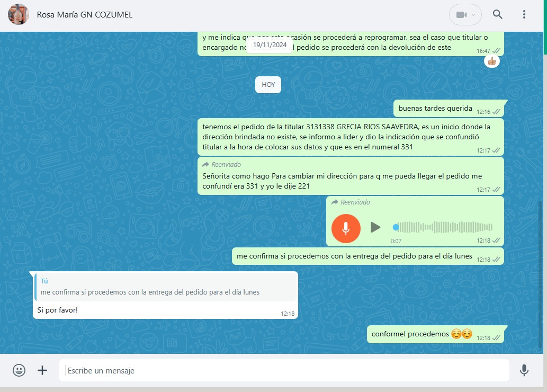The height and width of the screenshot is (392, 547).
Task: Open contact info for Rosa María GN COZUMEL
Action: [85, 15]
